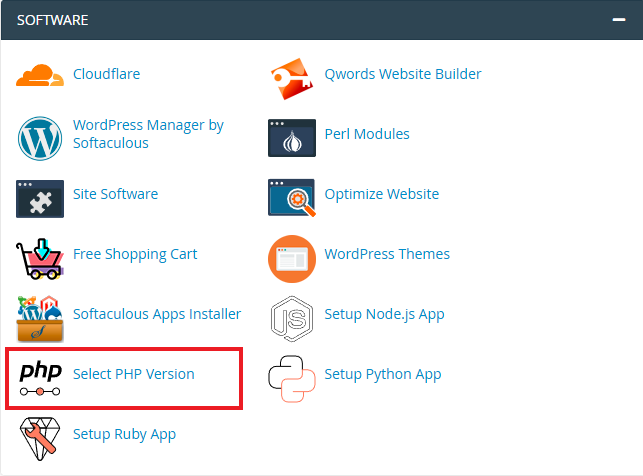Click the Free Shopping Cart icon
The width and height of the screenshot is (643, 476).
(40, 256)
